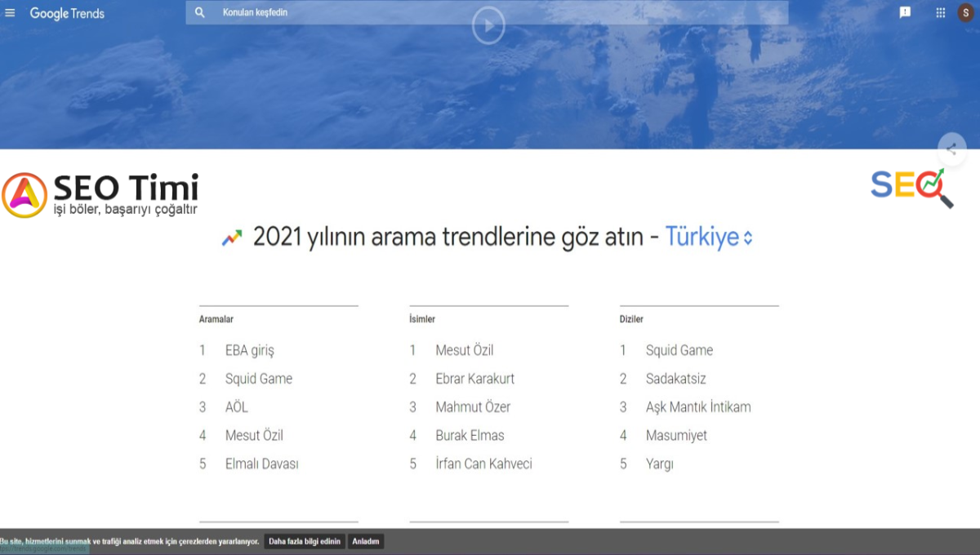Open the hamburger main menu
The height and width of the screenshot is (555, 980).
(10, 13)
